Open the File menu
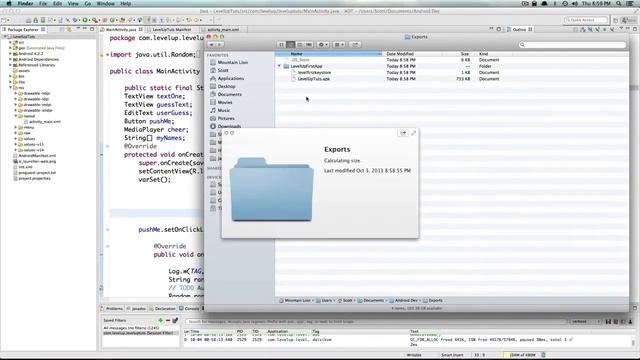The height and width of the screenshot is (360, 640). coord(43,3)
